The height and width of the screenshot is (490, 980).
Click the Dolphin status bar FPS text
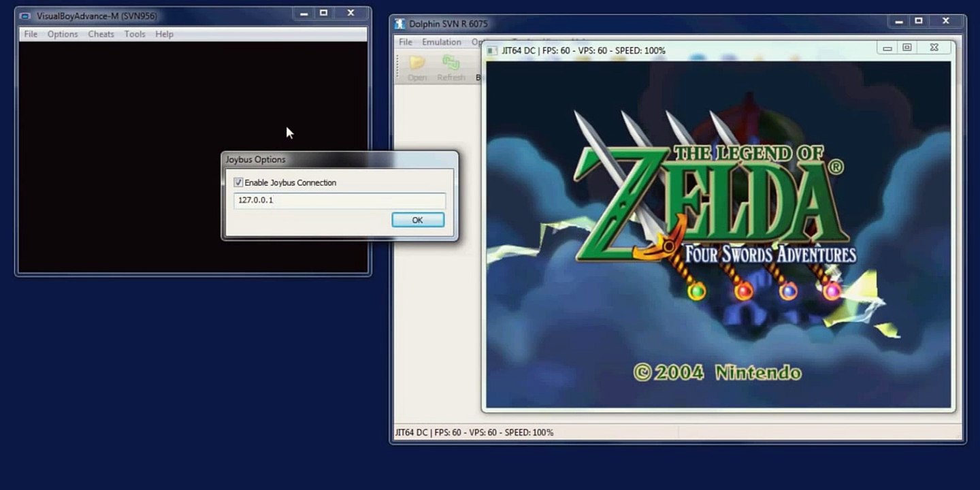coord(474,432)
